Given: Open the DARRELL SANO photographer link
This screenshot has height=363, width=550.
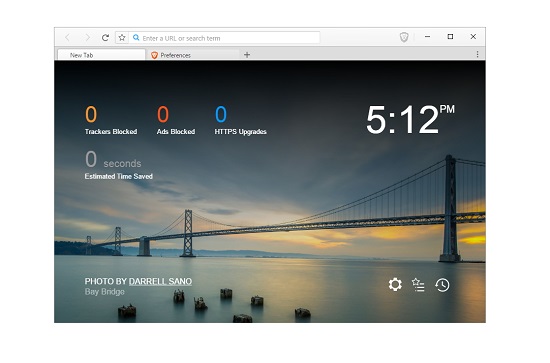Looking at the screenshot, I should pos(160,281).
